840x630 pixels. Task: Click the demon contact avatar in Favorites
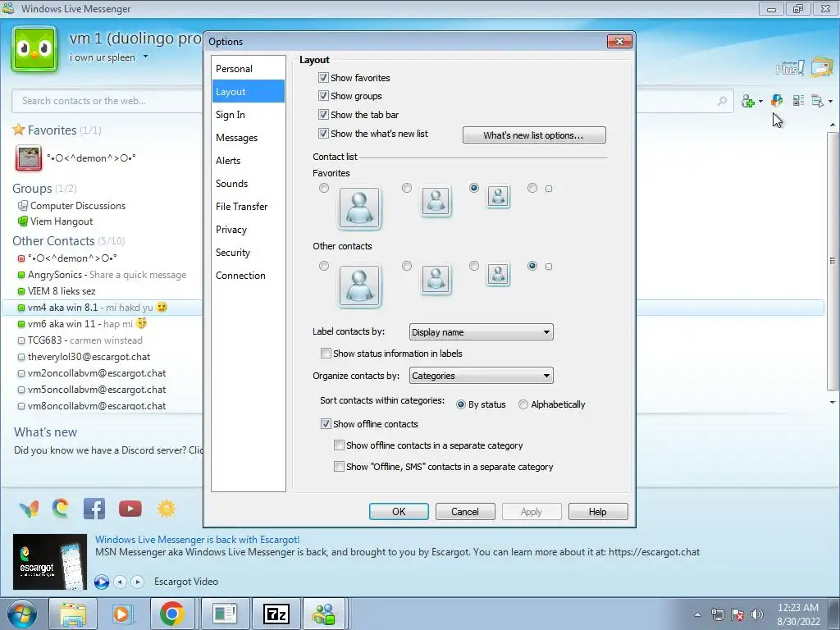click(29, 158)
